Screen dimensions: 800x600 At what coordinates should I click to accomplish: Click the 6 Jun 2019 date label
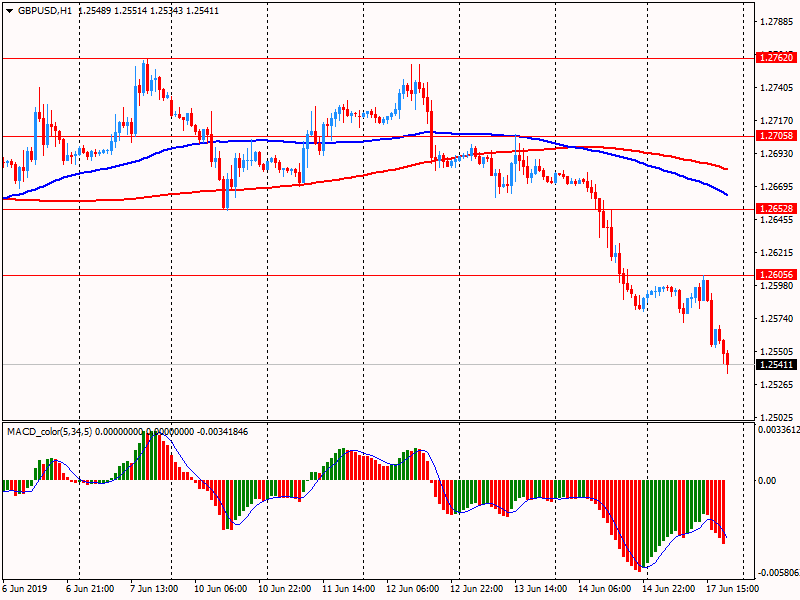tap(26, 589)
